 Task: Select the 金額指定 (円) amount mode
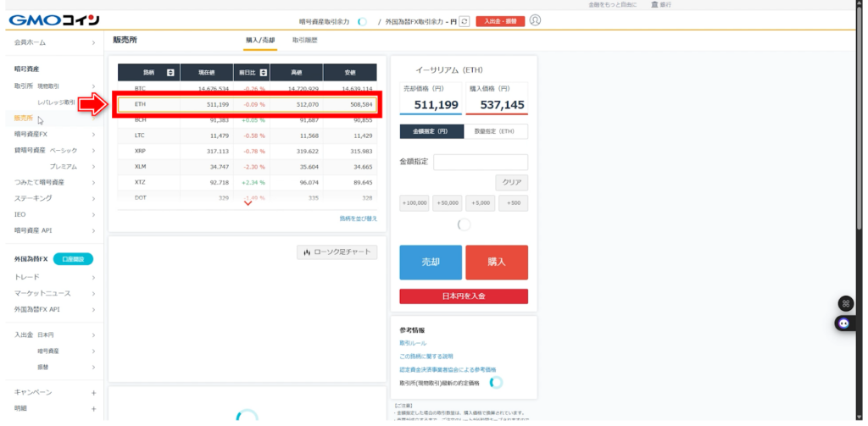tap(431, 131)
